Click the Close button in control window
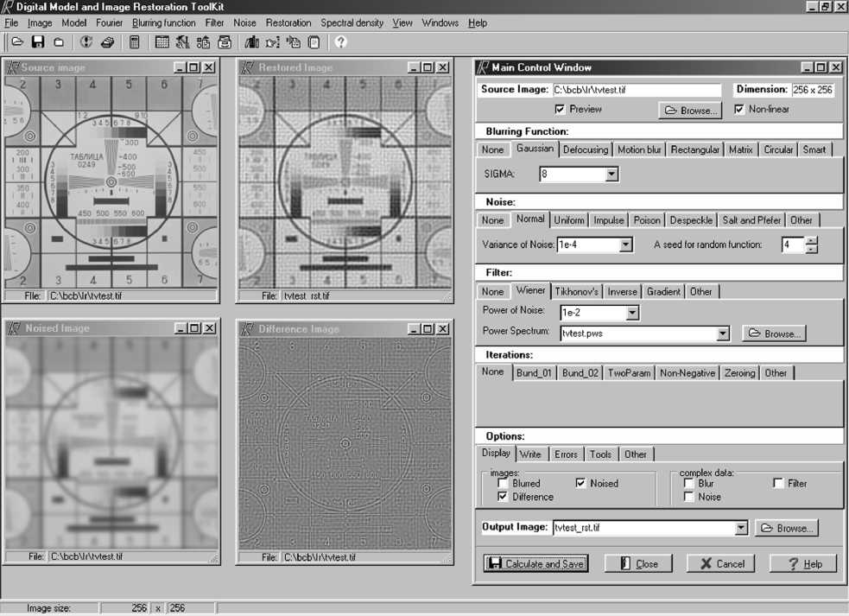This screenshot has width=849, height=616. [x=639, y=563]
